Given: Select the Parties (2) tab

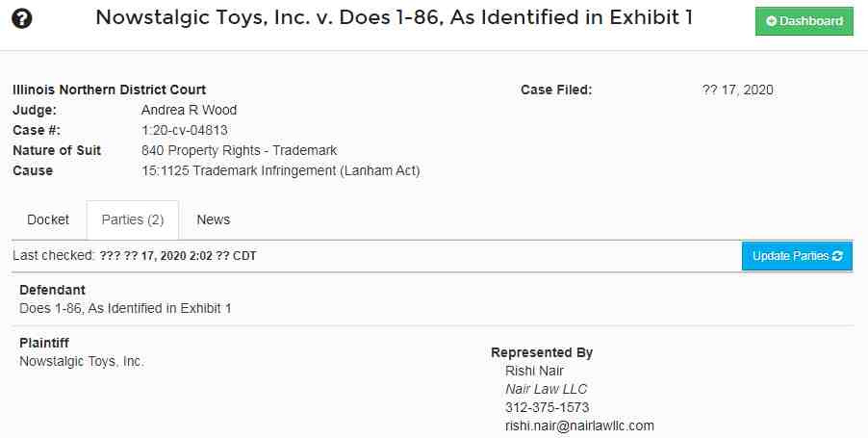Looking at the screenshot, I should coord(133,219).
